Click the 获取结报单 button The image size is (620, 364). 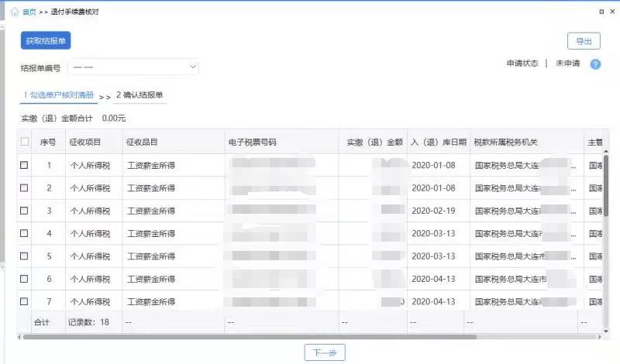(x=46, y=41)
